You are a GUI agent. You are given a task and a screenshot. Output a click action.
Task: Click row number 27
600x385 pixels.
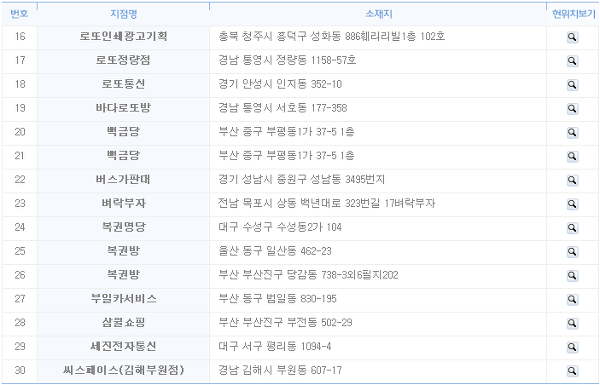(20, 299)
